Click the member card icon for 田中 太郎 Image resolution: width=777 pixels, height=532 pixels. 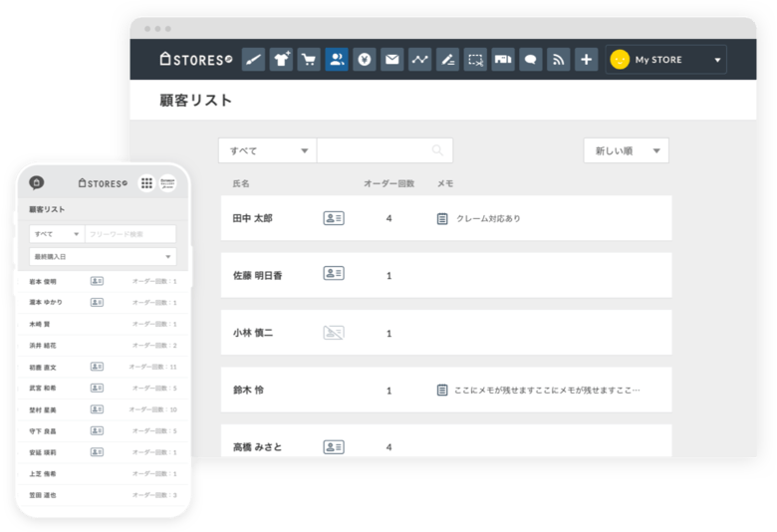coord(334,218)
